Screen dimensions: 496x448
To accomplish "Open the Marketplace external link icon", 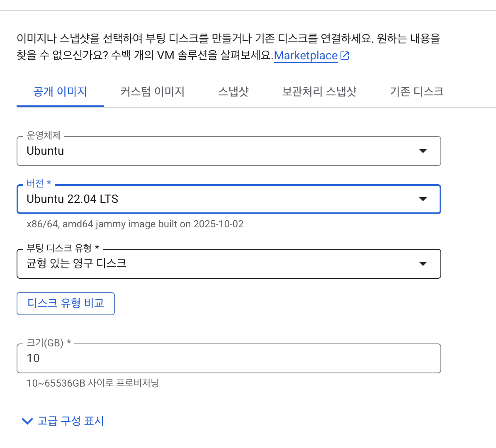I will pyautogui.click(x=345, y=56).
